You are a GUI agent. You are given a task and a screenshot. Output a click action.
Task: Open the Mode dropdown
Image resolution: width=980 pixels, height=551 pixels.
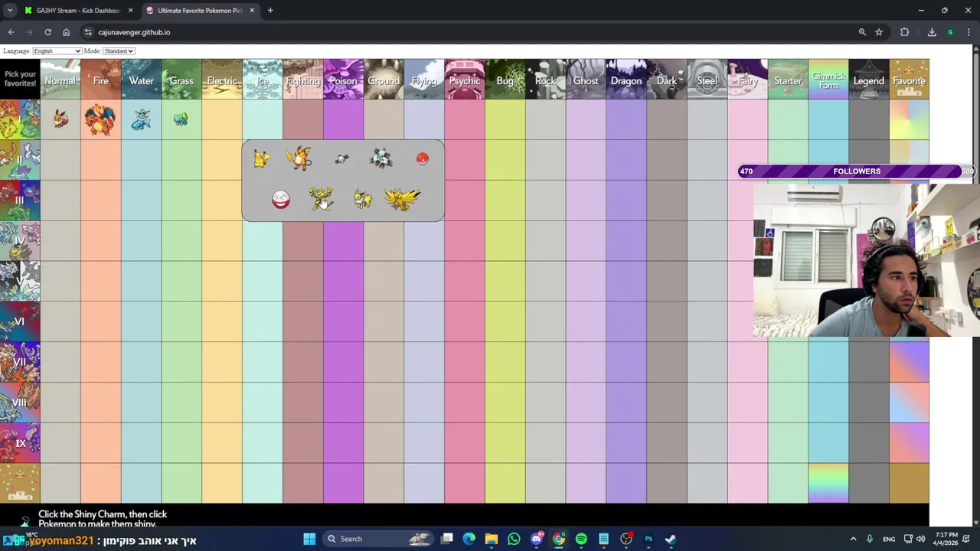[x=119, y=51]
